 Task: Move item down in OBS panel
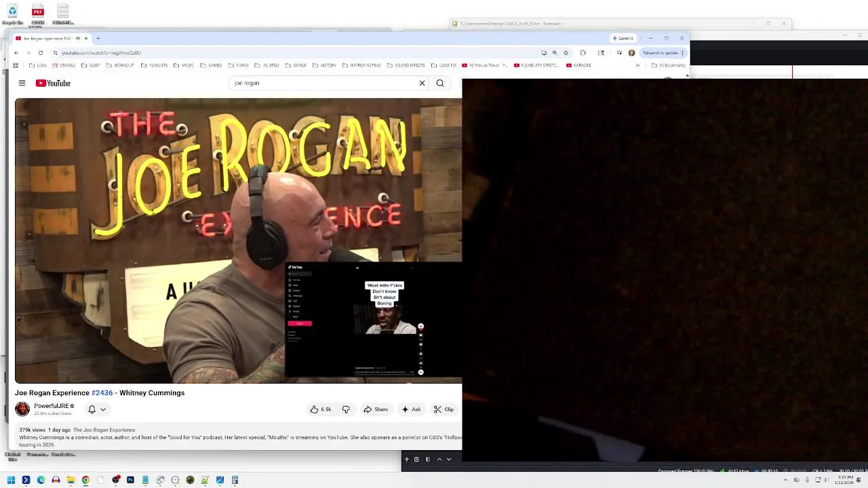tap(448, 460)
